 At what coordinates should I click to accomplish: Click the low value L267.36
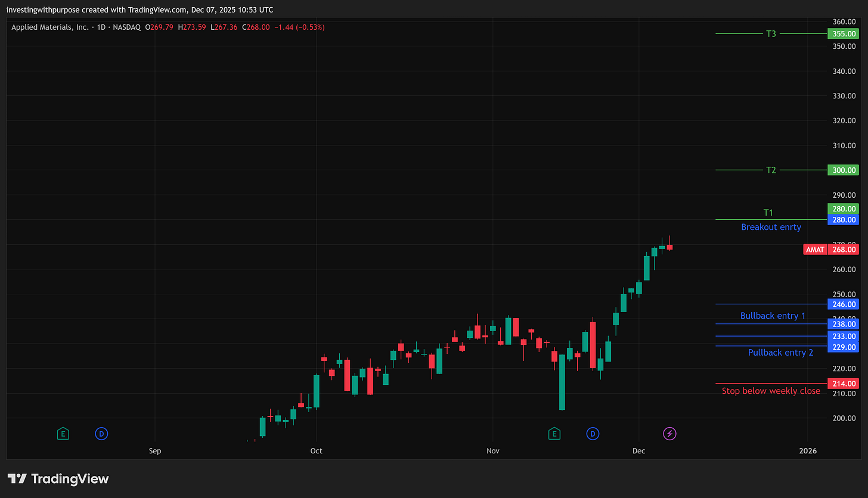(x=224, y=27)
